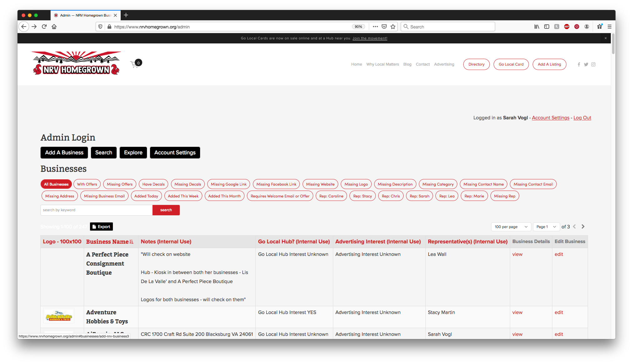Viewport: 633px width, 364px height.
Task: Click the 90% zoom level indicator
Action: tap(358, 27)
